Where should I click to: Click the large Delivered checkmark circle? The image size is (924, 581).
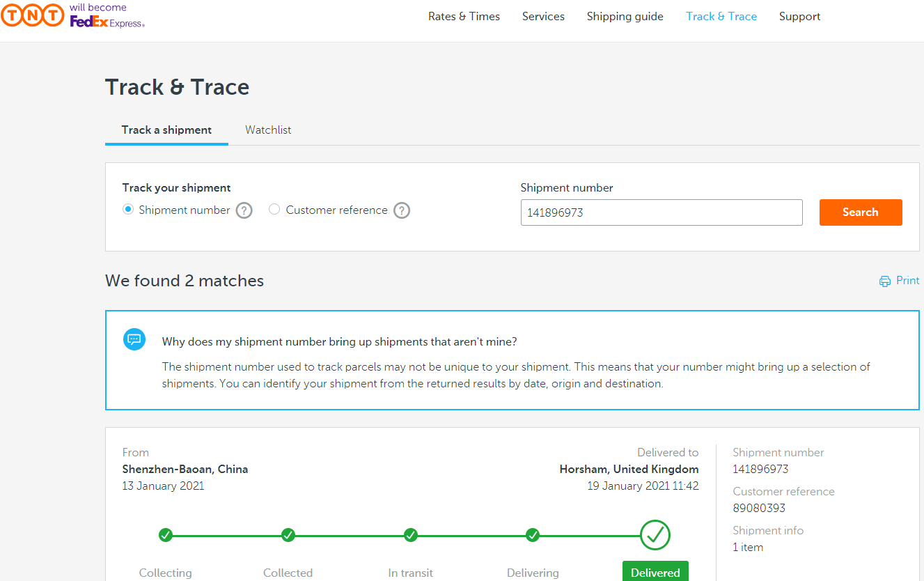point(655,535)
